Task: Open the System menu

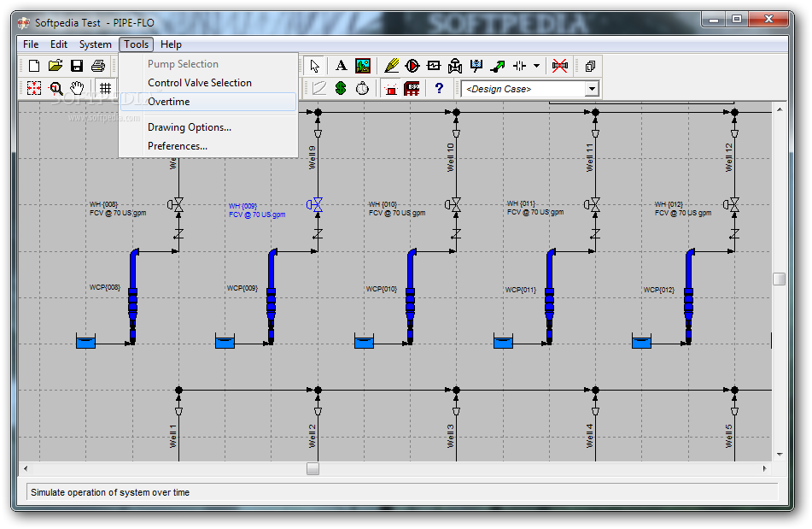Action: pos(96,44)
